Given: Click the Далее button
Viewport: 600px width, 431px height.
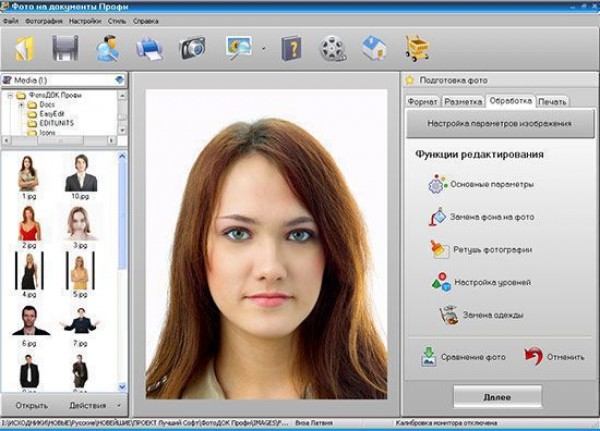Looking at the screenshot, I should click(497, 397).
